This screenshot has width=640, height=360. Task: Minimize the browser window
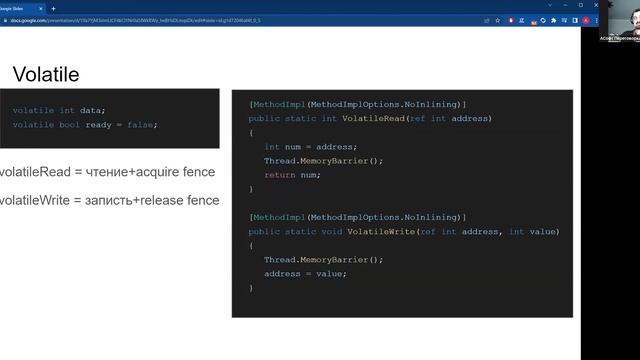[565, 5]
